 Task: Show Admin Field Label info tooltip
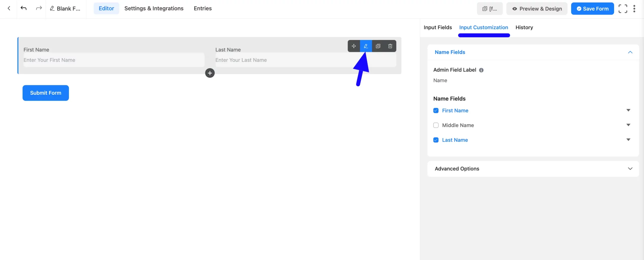pos(481,70)
